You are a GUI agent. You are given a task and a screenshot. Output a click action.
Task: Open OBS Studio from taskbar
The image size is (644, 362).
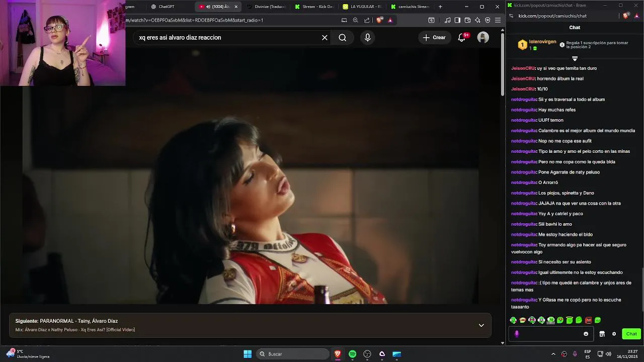pyautogui.click(x=367, y=354)
